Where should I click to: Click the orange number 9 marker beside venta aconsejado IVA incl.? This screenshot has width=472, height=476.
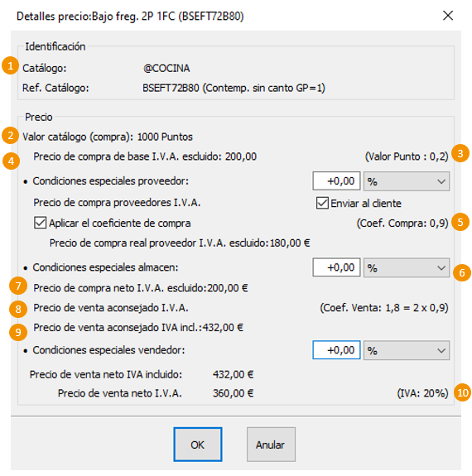[x=18, y=332]
